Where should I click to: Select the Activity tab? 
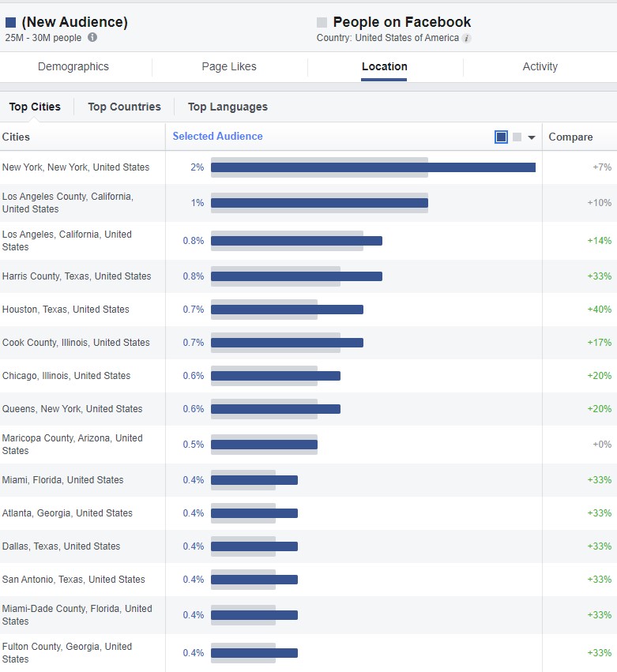pos(540,67)
